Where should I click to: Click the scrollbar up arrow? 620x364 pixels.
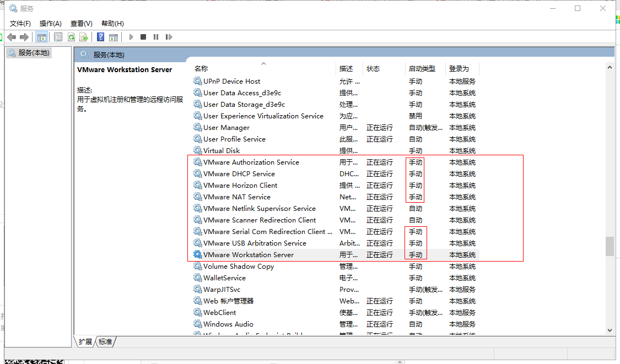(610, 68)
